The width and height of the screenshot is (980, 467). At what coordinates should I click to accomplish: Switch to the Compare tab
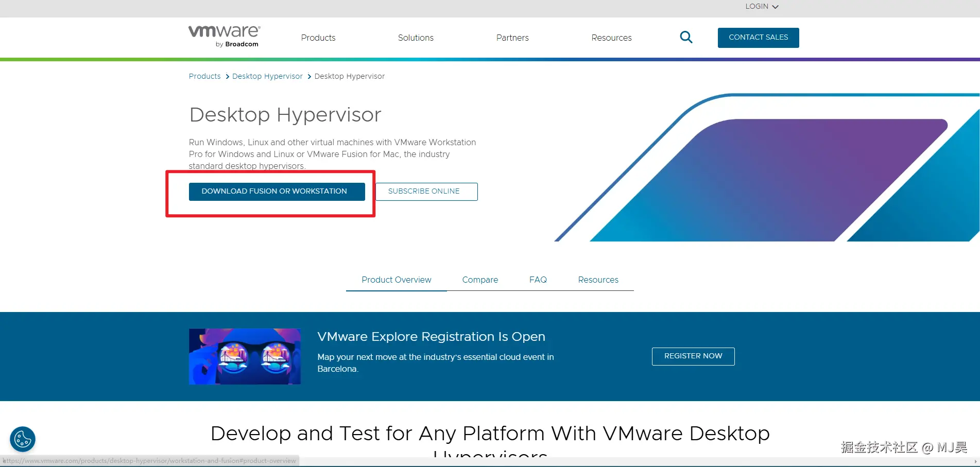click(480, 280)
